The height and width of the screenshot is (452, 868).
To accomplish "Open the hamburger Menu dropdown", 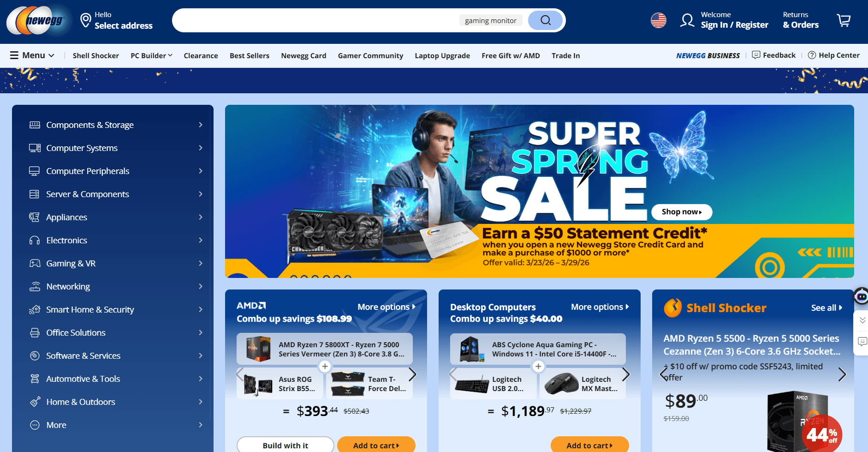I will [x=32, y=55].
